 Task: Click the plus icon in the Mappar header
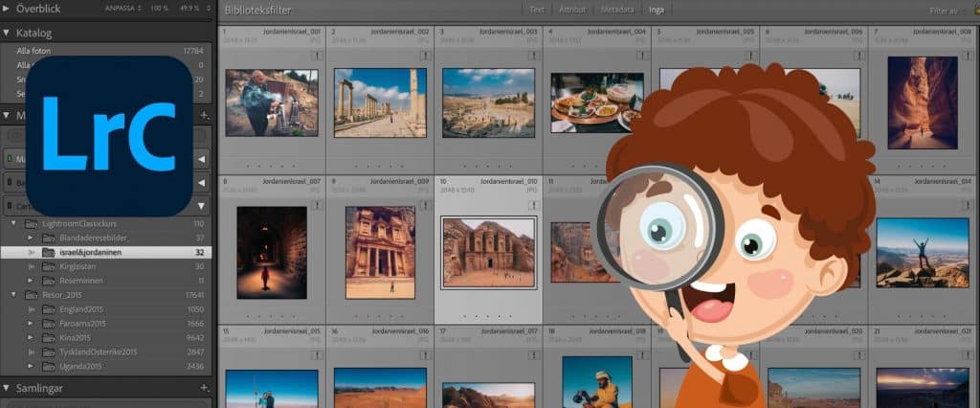click(205, 115)
